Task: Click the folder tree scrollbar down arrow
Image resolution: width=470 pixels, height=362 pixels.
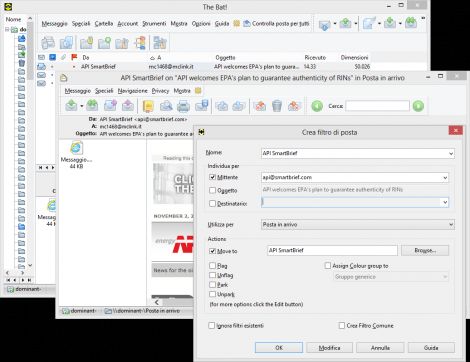Action: click(x=30, y=265)
